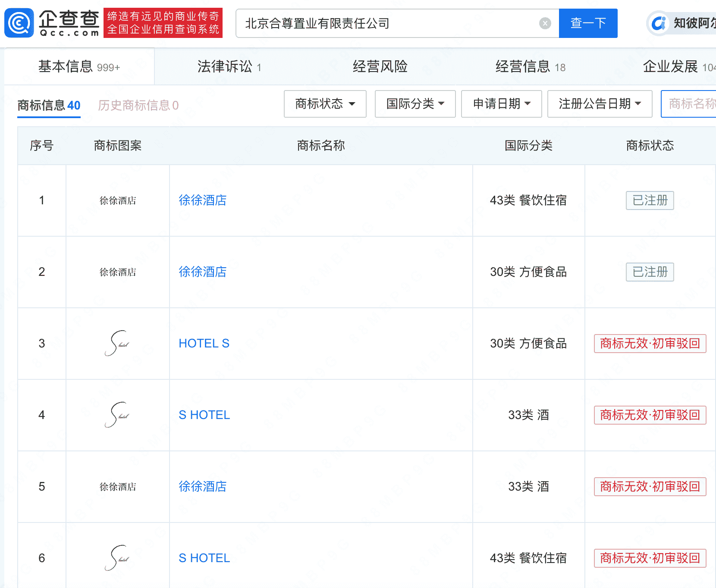Click the HOTEL S trademark link

(204, 343)
